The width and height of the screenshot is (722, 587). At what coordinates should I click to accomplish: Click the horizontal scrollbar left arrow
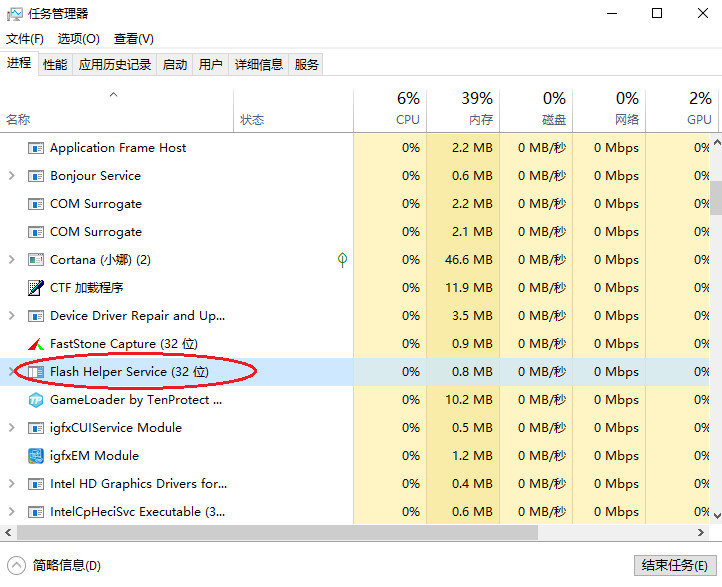coord(8,533)
